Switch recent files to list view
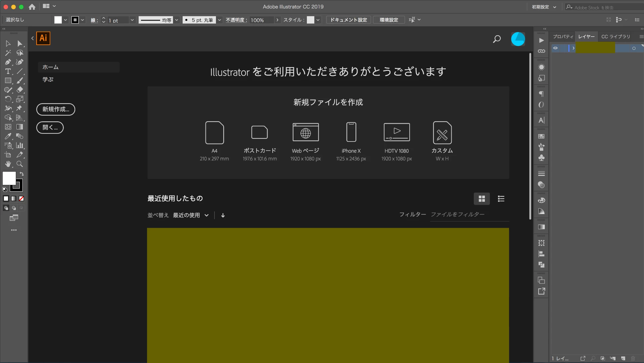 point(501,199)
